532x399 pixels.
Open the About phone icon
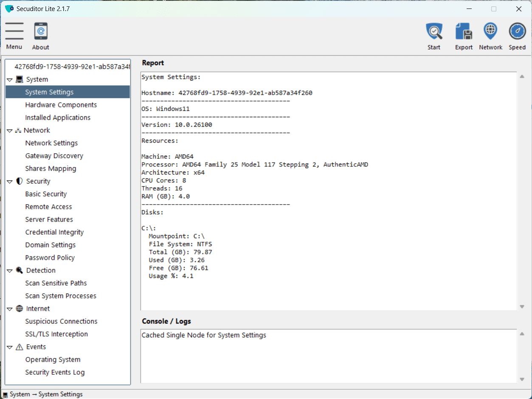click(41, 31)
